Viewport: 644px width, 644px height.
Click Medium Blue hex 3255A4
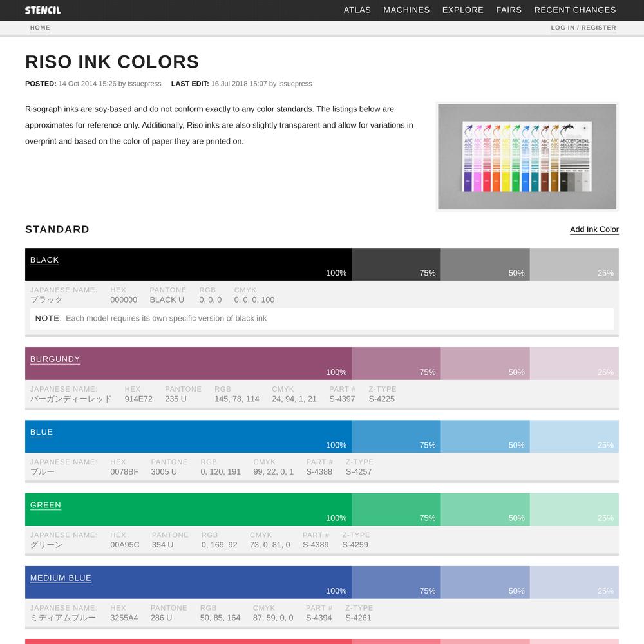(124, 618)
